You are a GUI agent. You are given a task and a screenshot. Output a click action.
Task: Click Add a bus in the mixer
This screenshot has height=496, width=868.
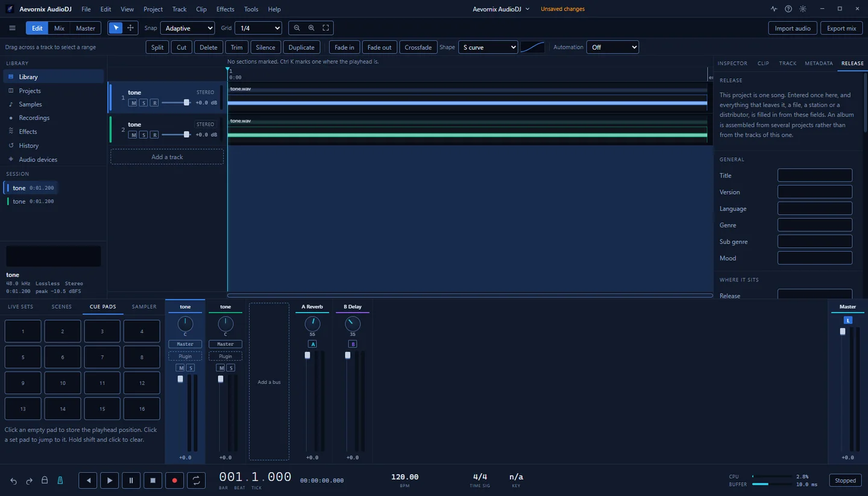point(269,382)
